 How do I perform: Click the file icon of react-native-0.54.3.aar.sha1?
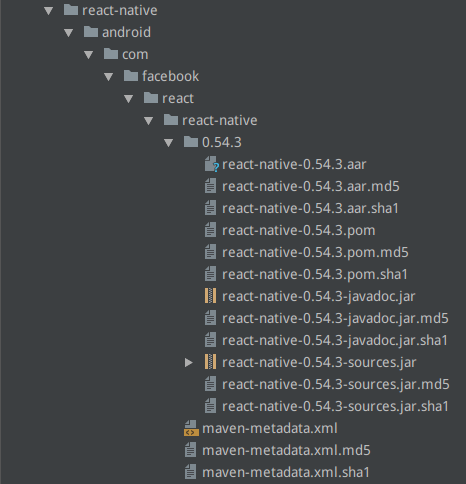click(x=210, y=208)
